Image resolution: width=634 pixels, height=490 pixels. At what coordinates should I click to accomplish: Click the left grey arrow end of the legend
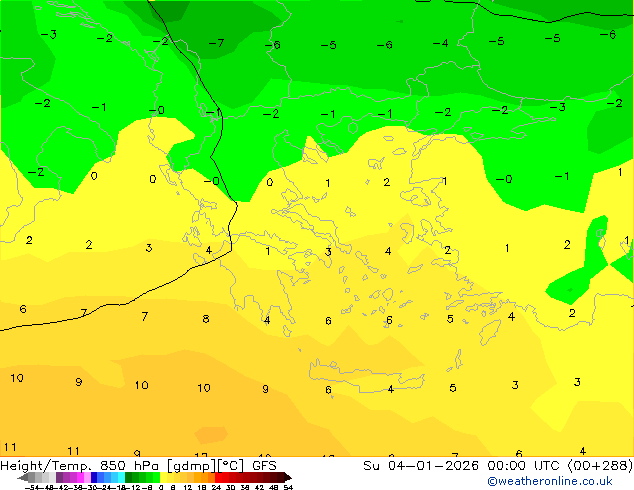tap(23, 478)
